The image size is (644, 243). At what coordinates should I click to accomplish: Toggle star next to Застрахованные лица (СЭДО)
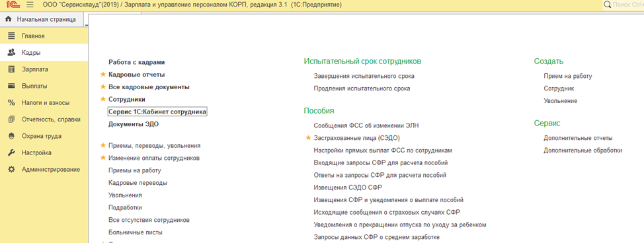click(x=309, y=138)
